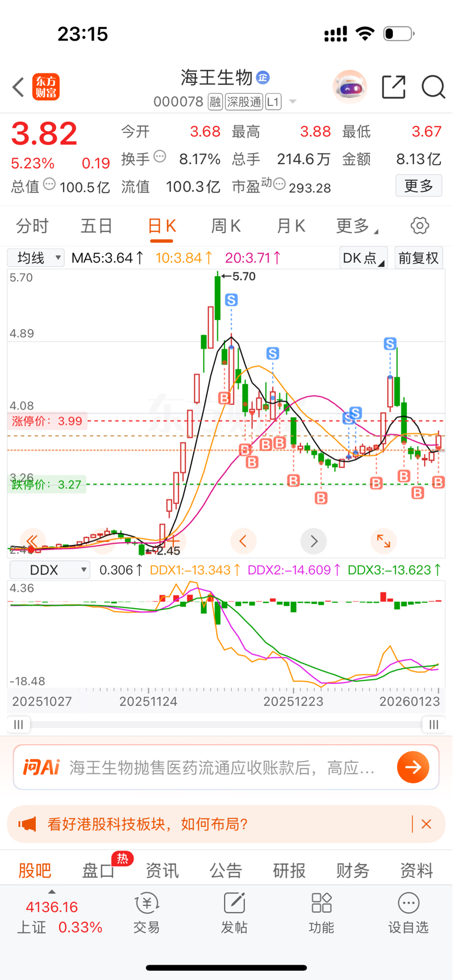This screenshot has height=980, width=453.
Task: Switch to 周K chart tab
Action: pos(226,225)
